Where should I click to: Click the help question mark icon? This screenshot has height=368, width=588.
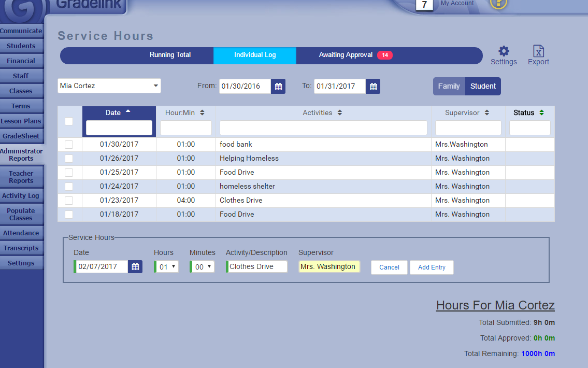(498, 3)
